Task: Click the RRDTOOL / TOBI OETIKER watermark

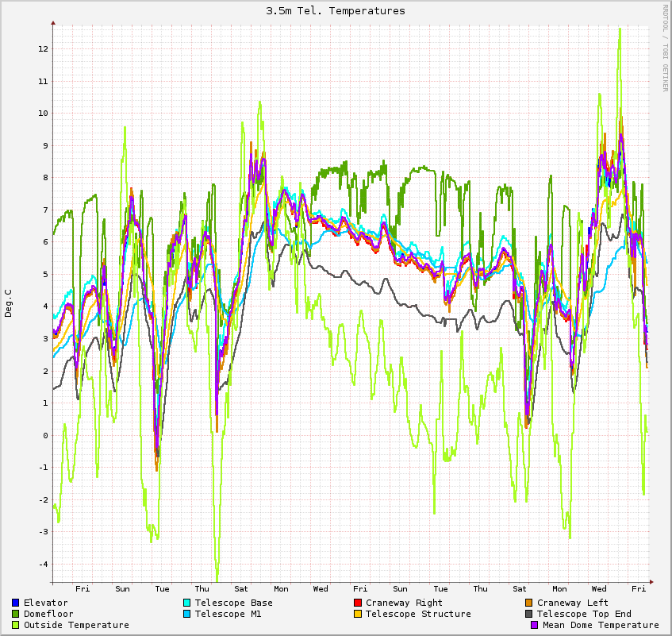Action: click(x=665, y=48)
